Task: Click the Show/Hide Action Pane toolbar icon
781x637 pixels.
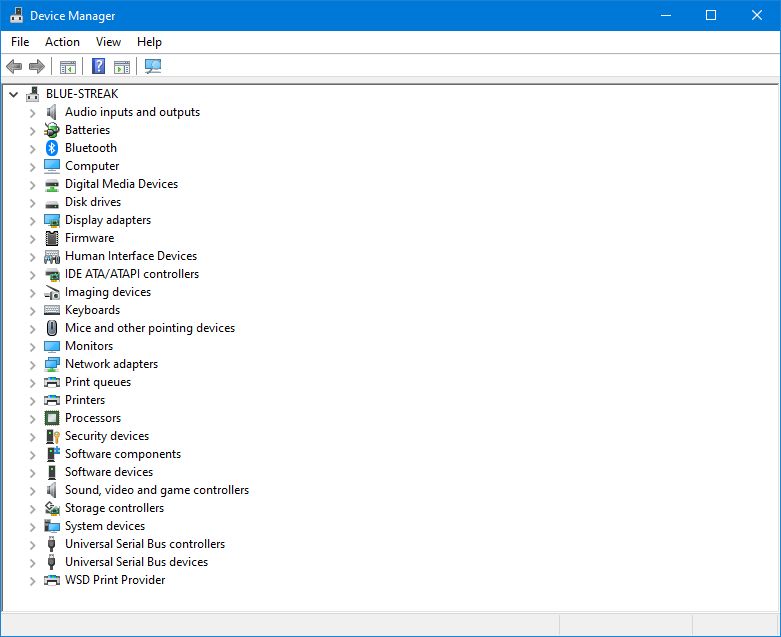Action: click(122, 66)
